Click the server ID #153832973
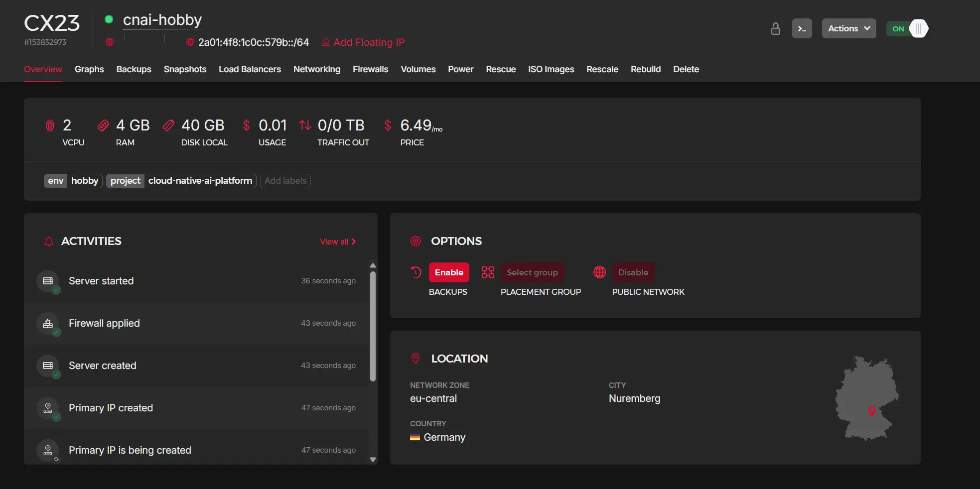The image size is (980, 489). coord(45,42)
